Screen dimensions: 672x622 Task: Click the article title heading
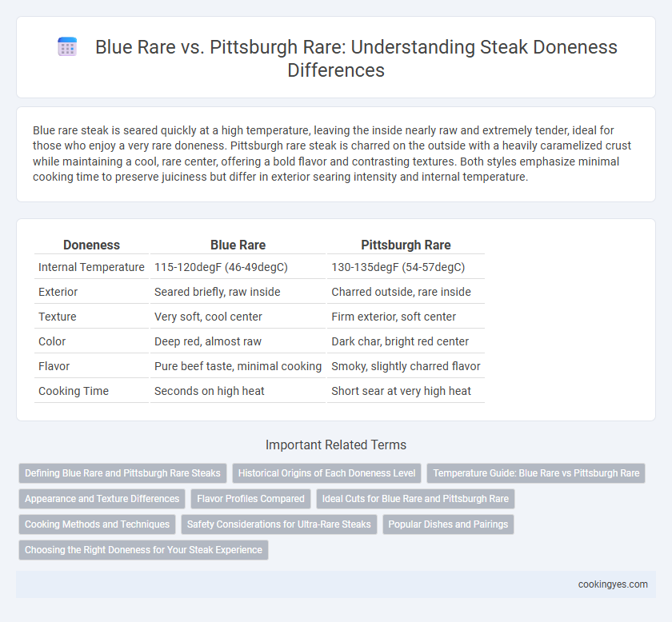356,58
